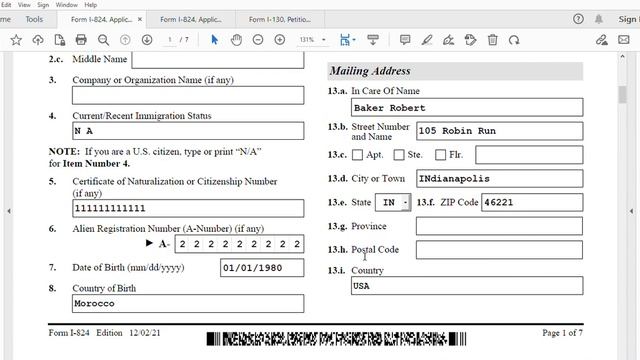Switch to second Form I-824 tab
The height and width of the screenshot is (360, 640).
pos(191,19)
